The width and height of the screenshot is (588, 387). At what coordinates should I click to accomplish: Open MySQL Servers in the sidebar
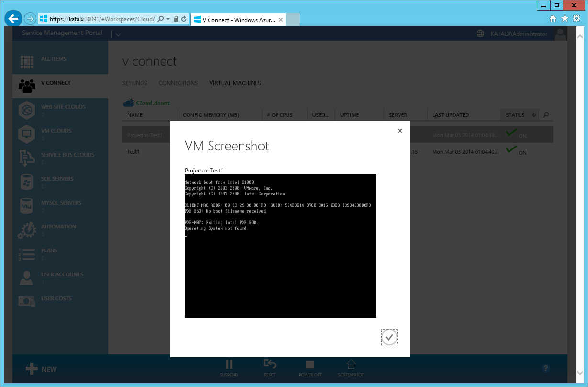coord(60,206)
